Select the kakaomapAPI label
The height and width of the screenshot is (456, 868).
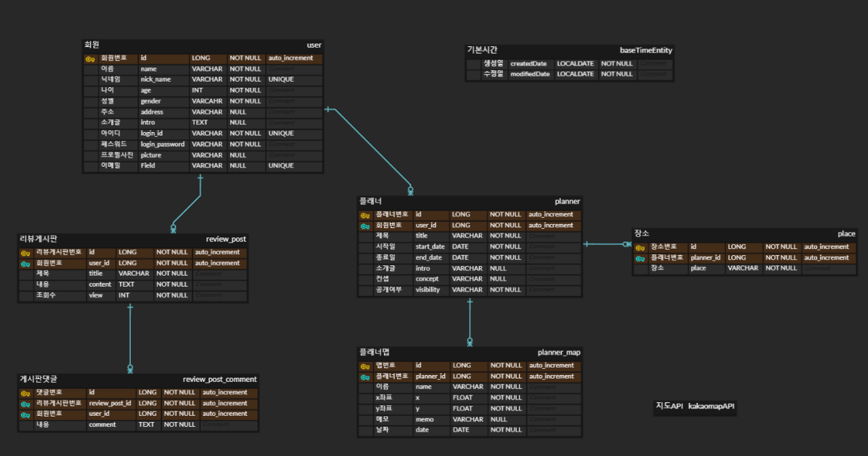click(x=711, y=406)
